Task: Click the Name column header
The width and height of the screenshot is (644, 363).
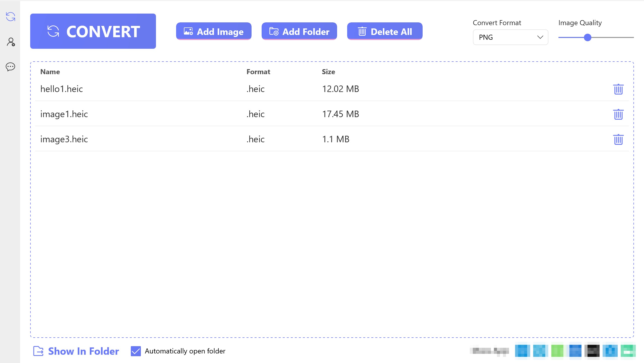Action: pyautogui.click(x=50, y=72)
